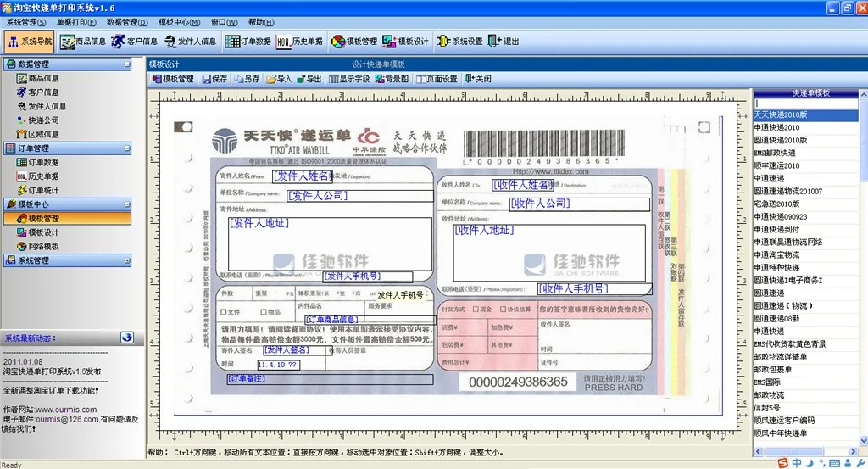
Task: Click the Sogou input method tray icon
Action: (782, 463)
